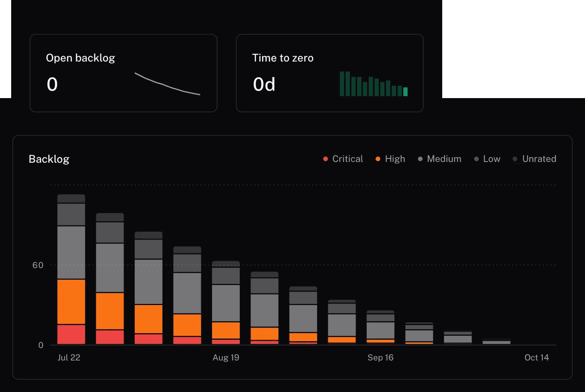The image size is (585, 392).
Task: Click the Time to zero value 0d
Action: pyautogui.click(x=264, y=84)
